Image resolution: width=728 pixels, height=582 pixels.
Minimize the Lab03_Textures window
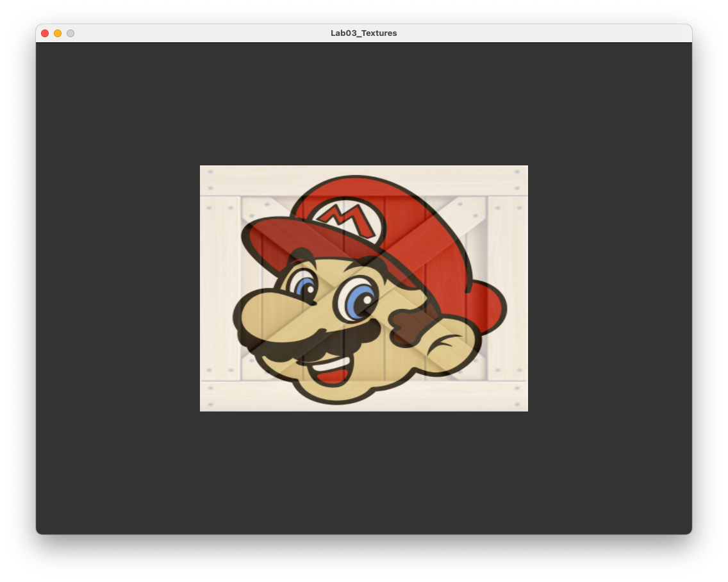click(58, 33)
